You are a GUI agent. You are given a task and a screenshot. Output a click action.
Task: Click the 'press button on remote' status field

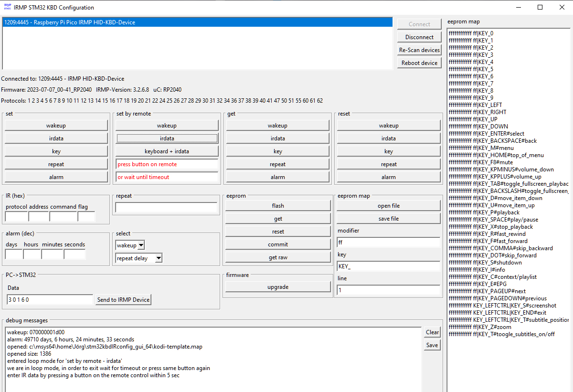[167, 164]
